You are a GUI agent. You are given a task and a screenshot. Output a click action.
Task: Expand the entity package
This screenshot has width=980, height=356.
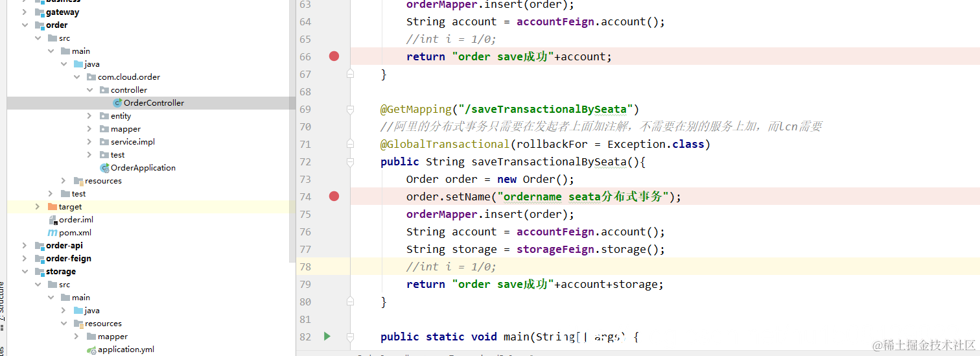pos(89,115)
